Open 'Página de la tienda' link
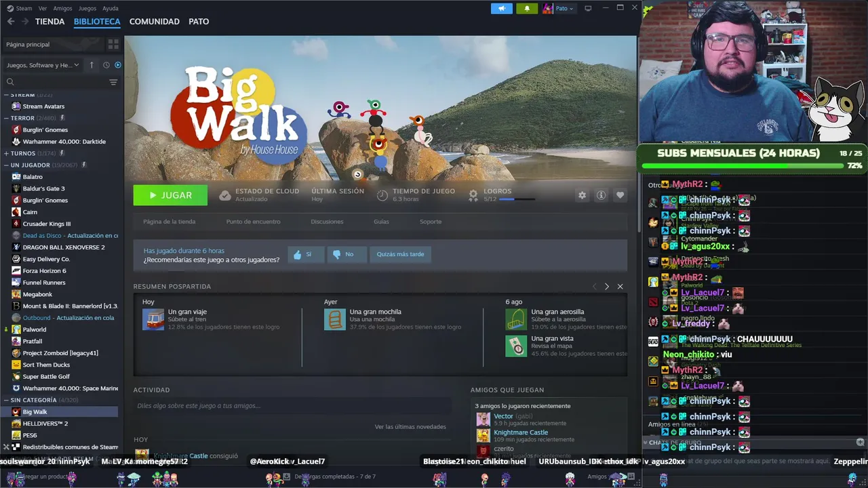Screen dimensions: 868x488 click(x=169, y=222)
